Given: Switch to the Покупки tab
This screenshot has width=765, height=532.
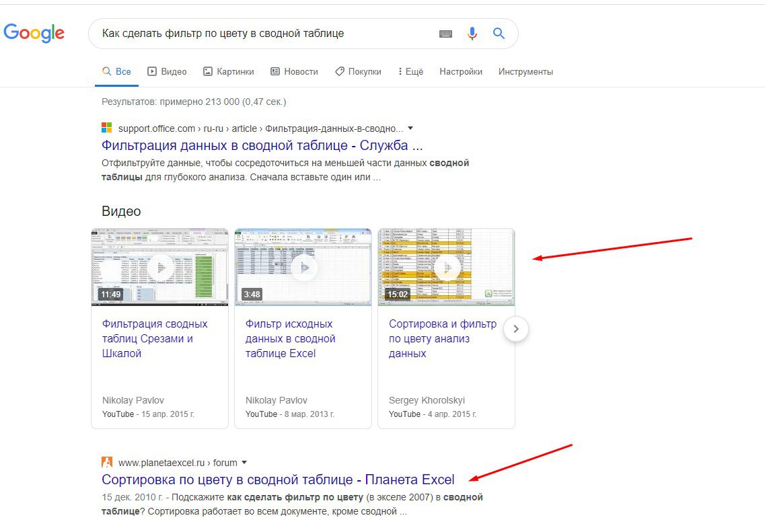Looking at the screenshot, I should coord(358,72).
